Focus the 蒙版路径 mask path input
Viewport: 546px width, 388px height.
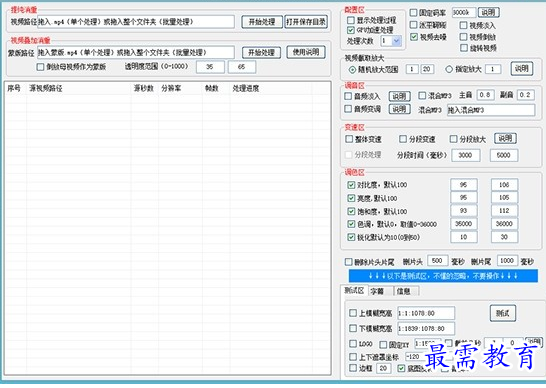[x=136, y=53]
